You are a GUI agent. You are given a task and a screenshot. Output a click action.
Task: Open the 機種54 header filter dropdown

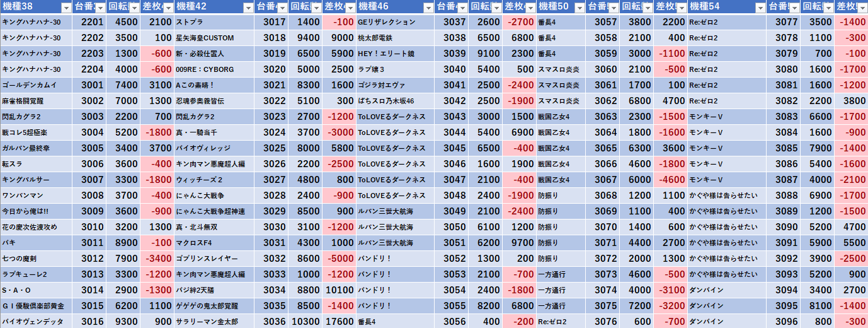click(x=762, y=8)
